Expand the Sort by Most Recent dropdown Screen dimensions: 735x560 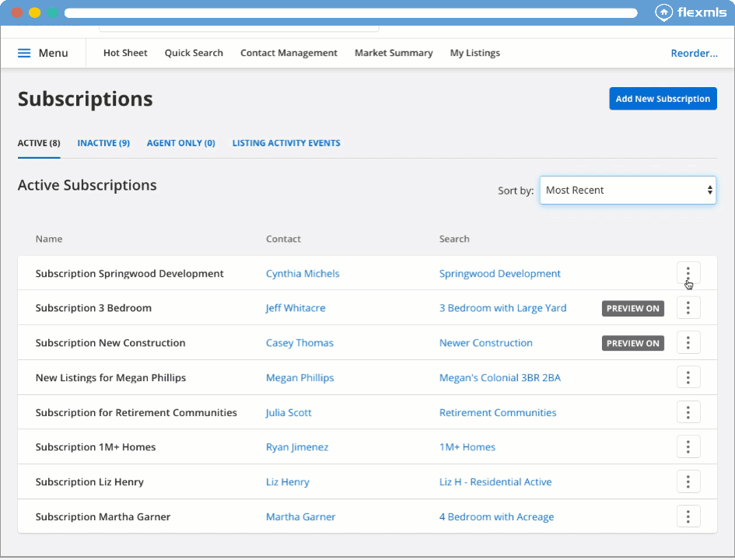pyautogui.click(x=628, y=190)
